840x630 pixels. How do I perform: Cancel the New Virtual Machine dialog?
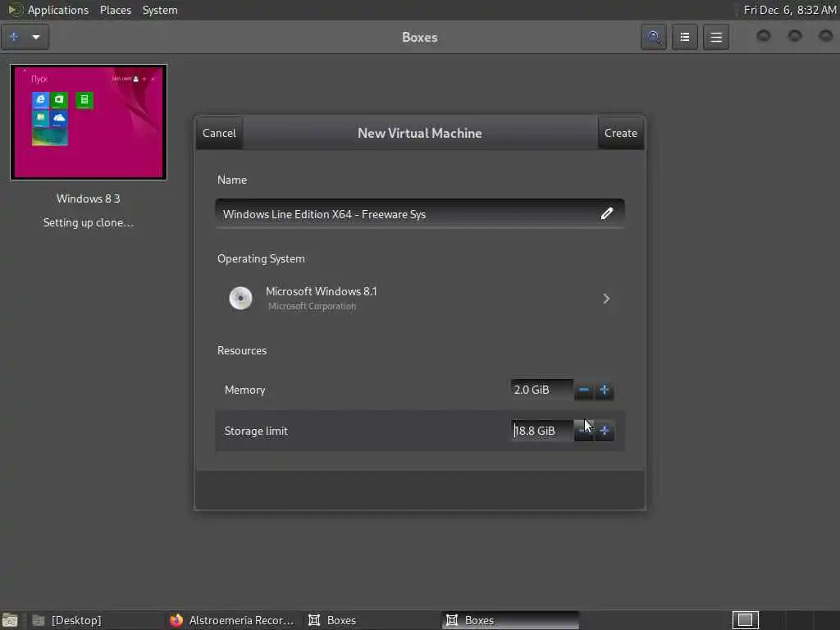(x=219, y=133)
